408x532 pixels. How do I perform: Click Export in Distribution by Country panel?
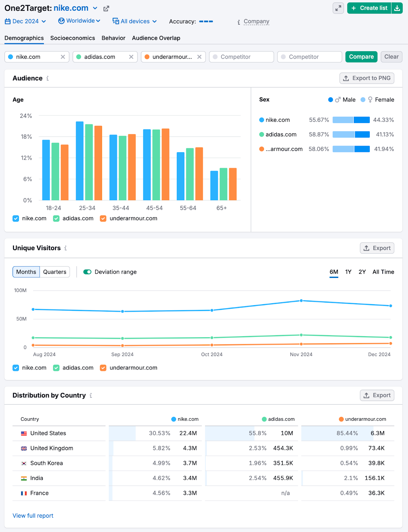pos(377,395)
